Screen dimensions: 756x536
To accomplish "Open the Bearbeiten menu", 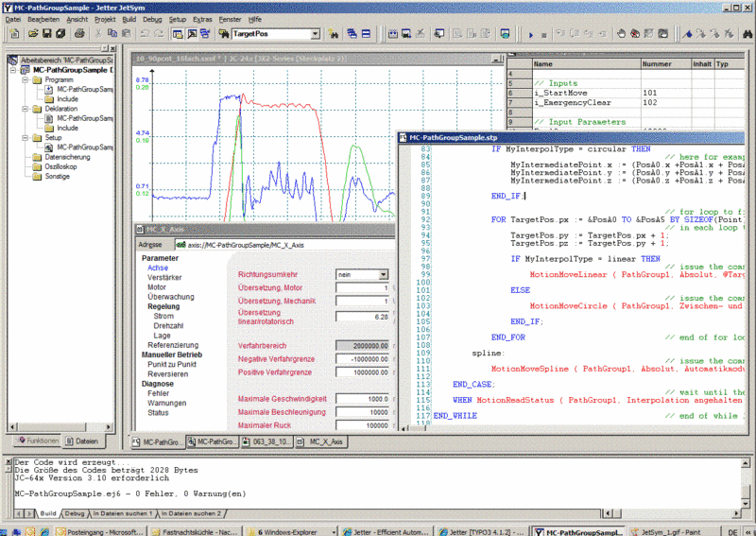I will point(43,19).
